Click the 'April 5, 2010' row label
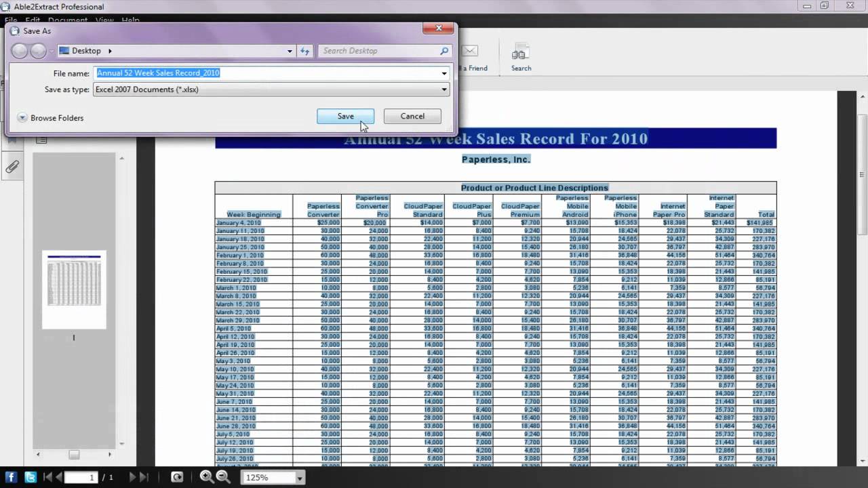The image size is (868, 488). pos(234,328)
